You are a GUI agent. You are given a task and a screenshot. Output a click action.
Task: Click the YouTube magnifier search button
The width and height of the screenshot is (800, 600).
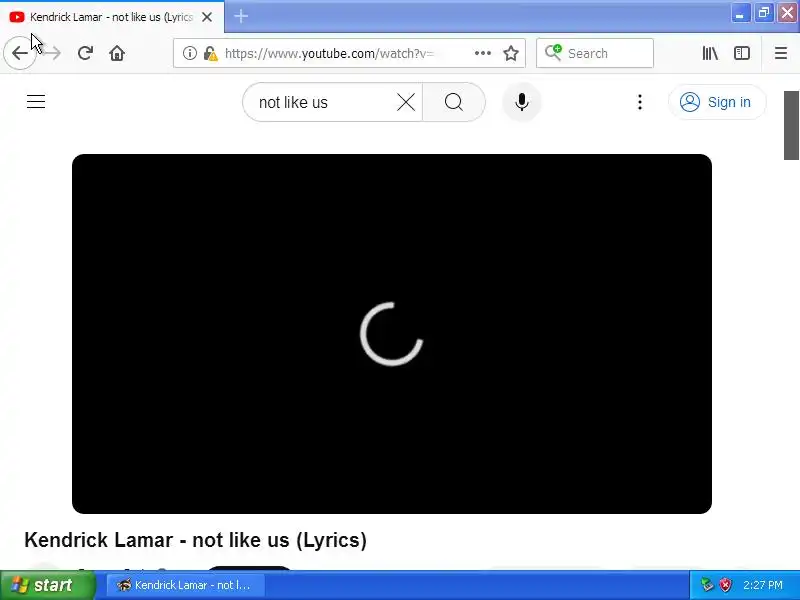pyautogui.click(x=454, y=102)
